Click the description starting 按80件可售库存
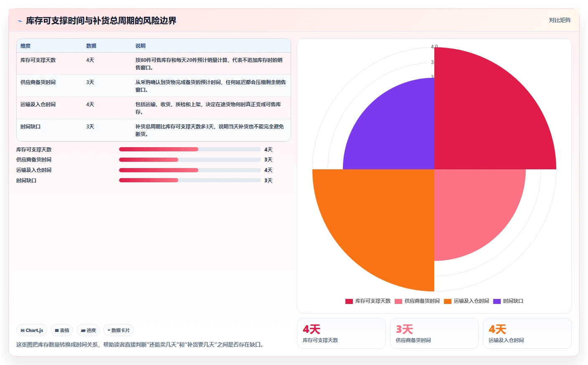Screen dimensions: 588x365 point(209,64)
